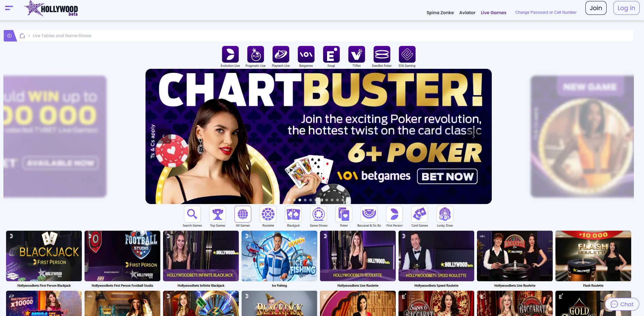Click the back arrow beside breadcrumb
This screenshot has width=644, height=316.
pos(9,36)
